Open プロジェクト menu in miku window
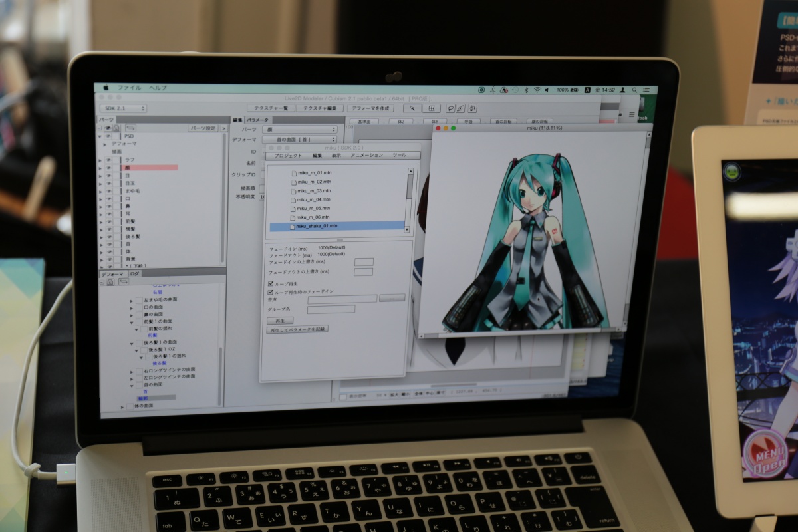Screen dimensions: 798x532 289,155
